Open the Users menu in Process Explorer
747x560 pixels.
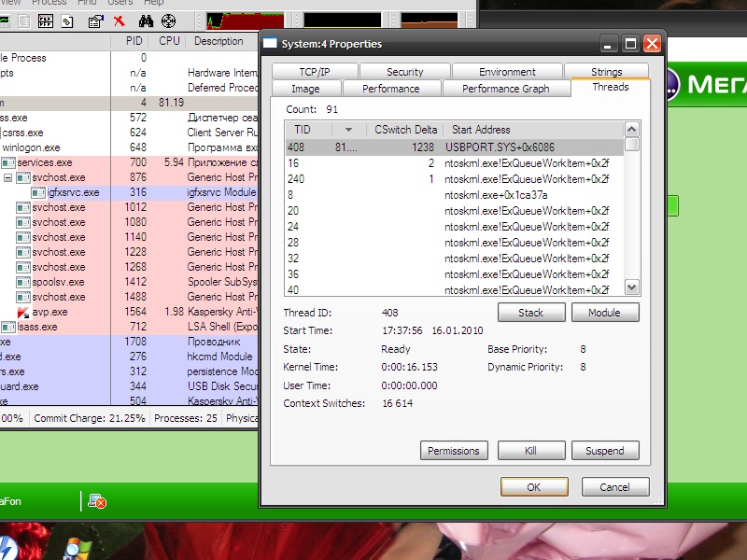[120, 3]
